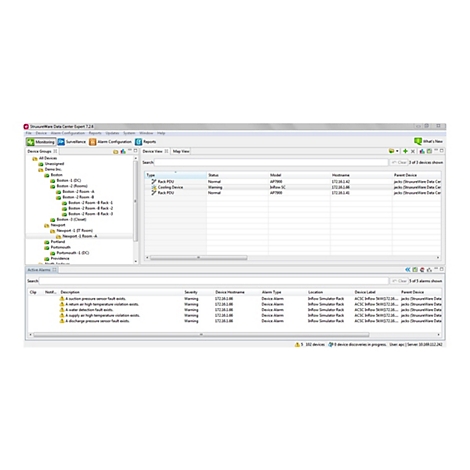Image resolution: width=470 pixels, height=470 pixels.
Task: Open the File menu
Action: [29, 133]
